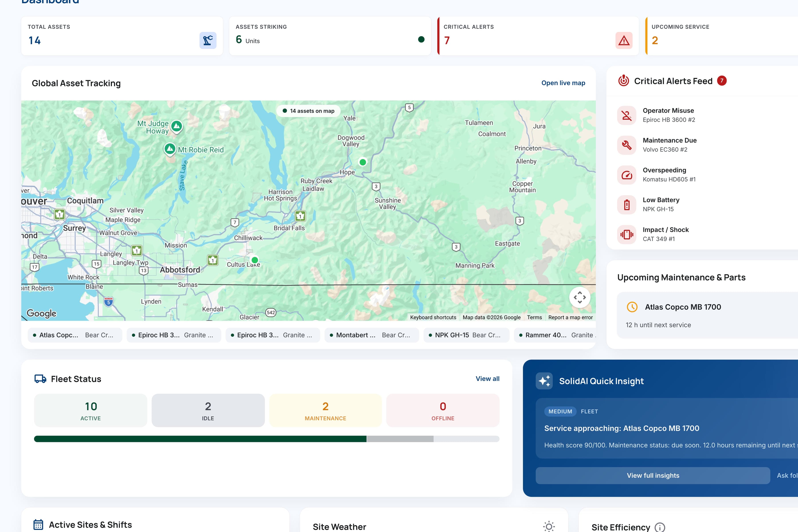This screenshot has height=532, width=798.
Task: Open the live map link
Action: 563,83
